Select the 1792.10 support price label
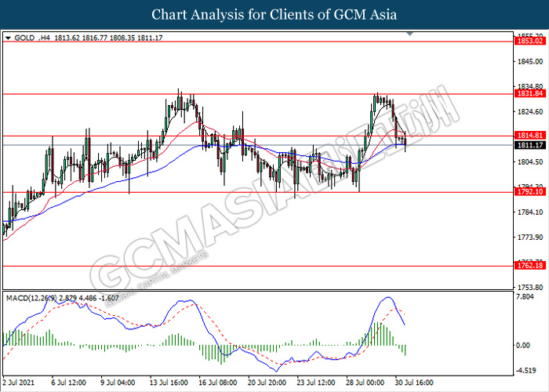Viewport: 549px width, 392px height. click(x=530, y=192)
